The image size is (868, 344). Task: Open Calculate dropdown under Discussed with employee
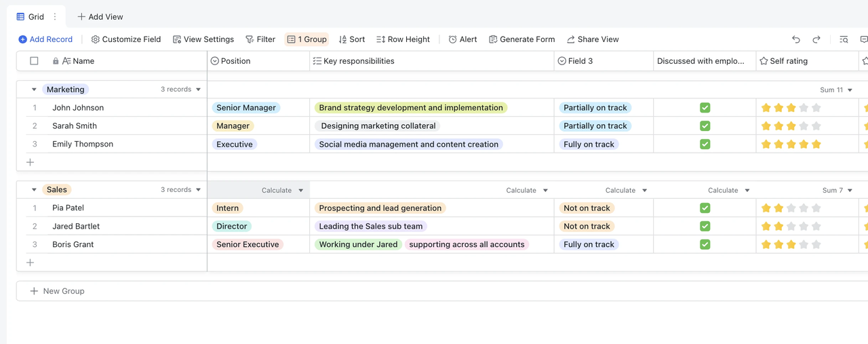pos(729,191)
